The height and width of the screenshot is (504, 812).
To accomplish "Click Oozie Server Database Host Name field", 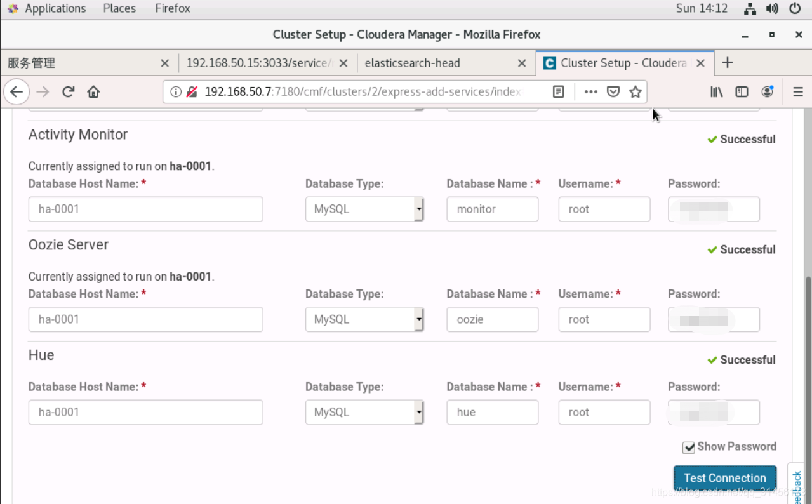I will point(146,319).
